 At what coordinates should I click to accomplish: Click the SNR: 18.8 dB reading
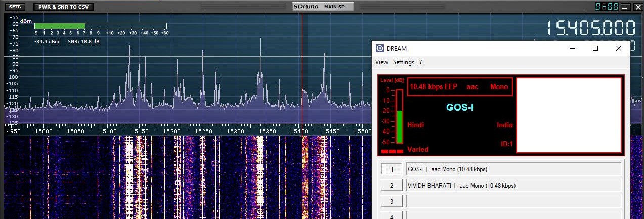click(x=83, y=41)
